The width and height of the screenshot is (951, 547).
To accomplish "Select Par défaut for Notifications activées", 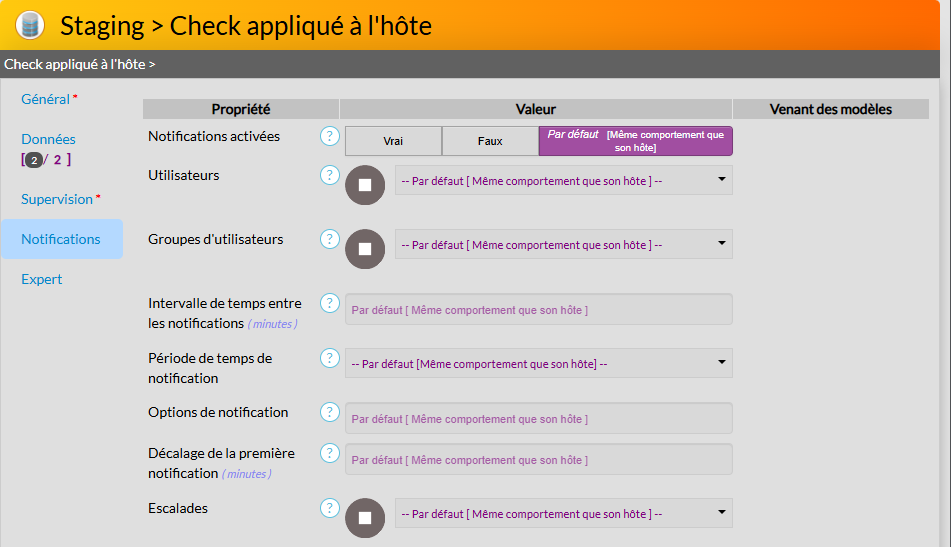I will [x=635, y=141].
